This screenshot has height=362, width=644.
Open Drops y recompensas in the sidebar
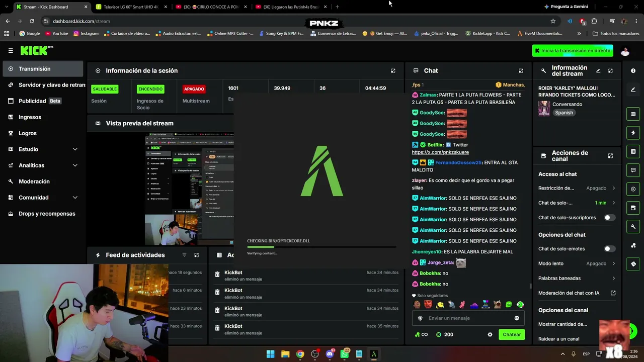click(x=43, y=214)
